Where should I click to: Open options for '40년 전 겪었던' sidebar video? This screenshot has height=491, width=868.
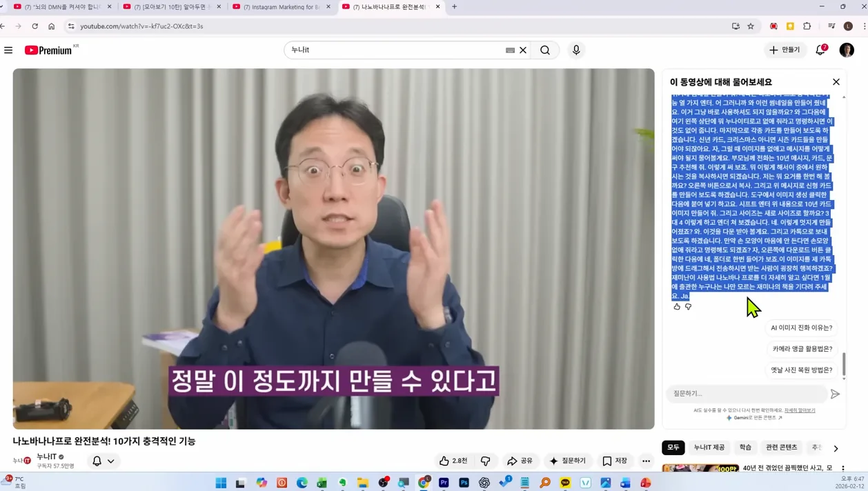click(842, 468)
